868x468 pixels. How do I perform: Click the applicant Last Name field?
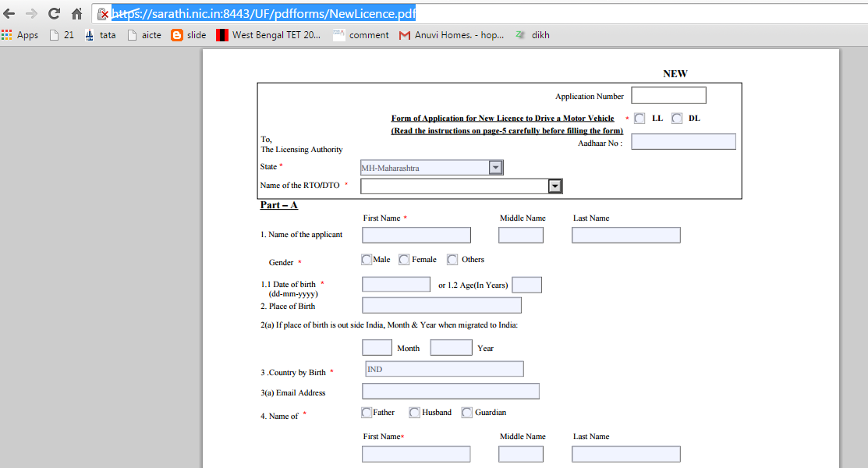pyautogui.click(x=626, y=236)
